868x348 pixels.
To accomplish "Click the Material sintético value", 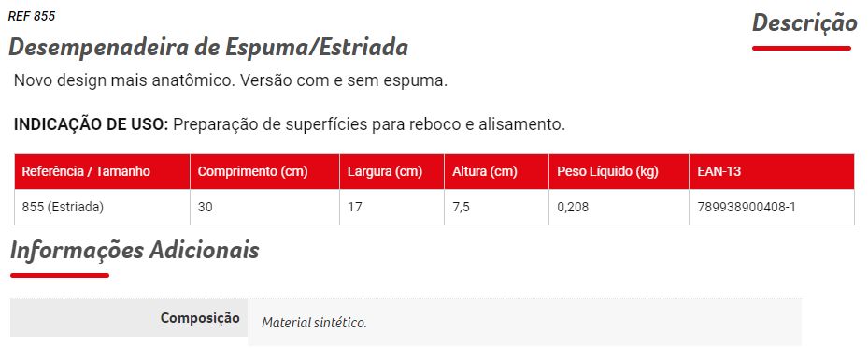I will tap(315, 323).
